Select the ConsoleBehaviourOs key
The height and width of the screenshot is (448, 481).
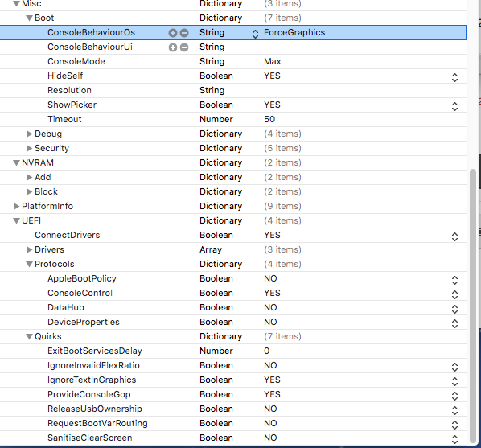pyautogui.click(x=91, y=32)
